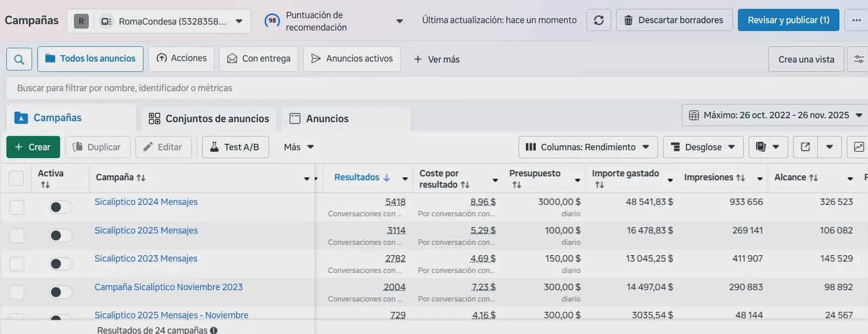The width and height of the screenshot is (868, 334).
Task: Click the Revisar y publicar button
Action: tap(788, 20)
